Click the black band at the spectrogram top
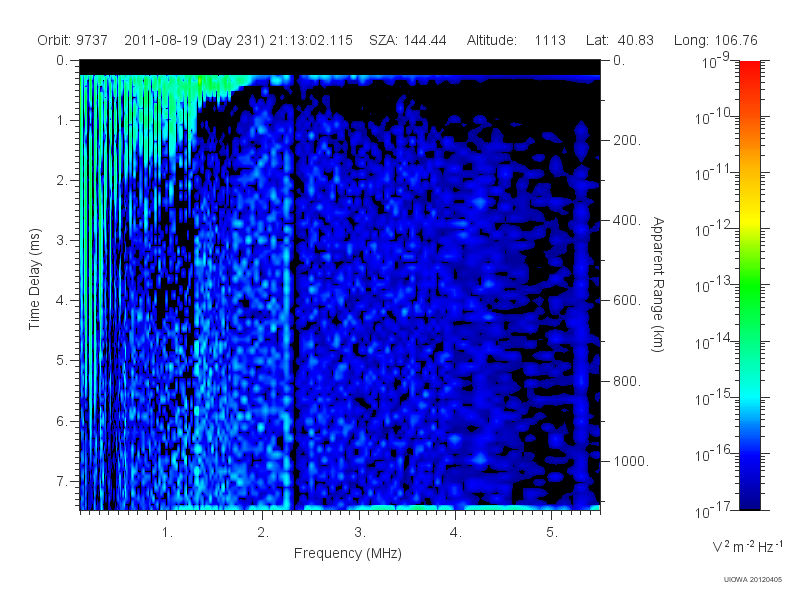Viewport: 800px width, 600px height. pyautogui.click(x=340, y=67)
